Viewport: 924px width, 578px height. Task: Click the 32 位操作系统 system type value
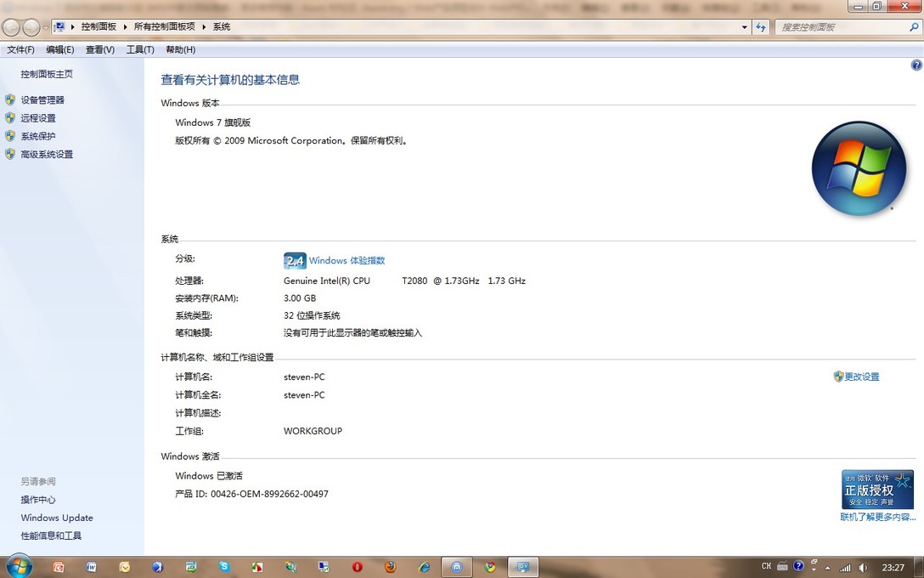[x=312, y=315]
